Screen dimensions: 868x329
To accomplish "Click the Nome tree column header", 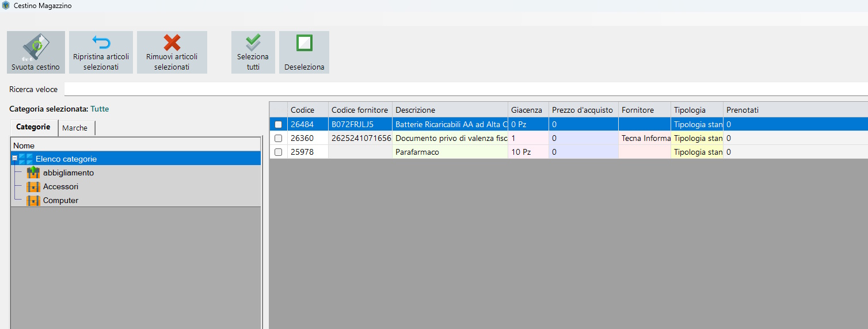I will click(x=136, y=146).
